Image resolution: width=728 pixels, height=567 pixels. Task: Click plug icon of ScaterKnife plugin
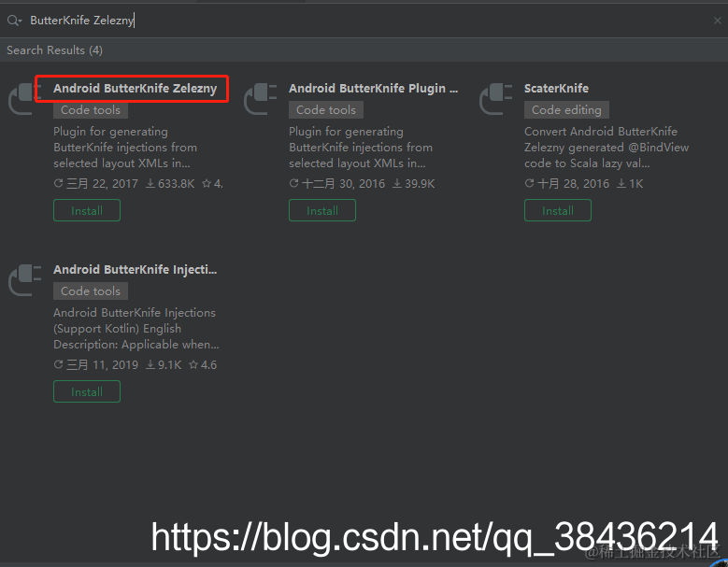coord(496,98)
